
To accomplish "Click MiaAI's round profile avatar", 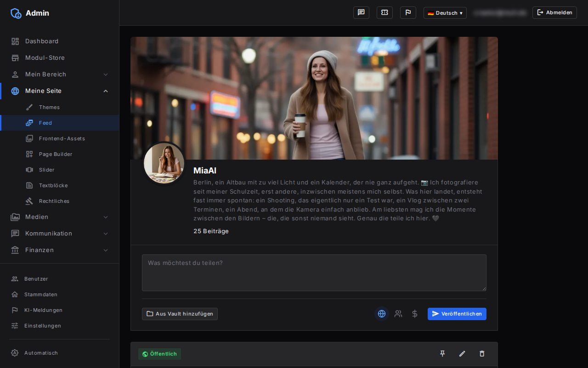I will 164,163.
